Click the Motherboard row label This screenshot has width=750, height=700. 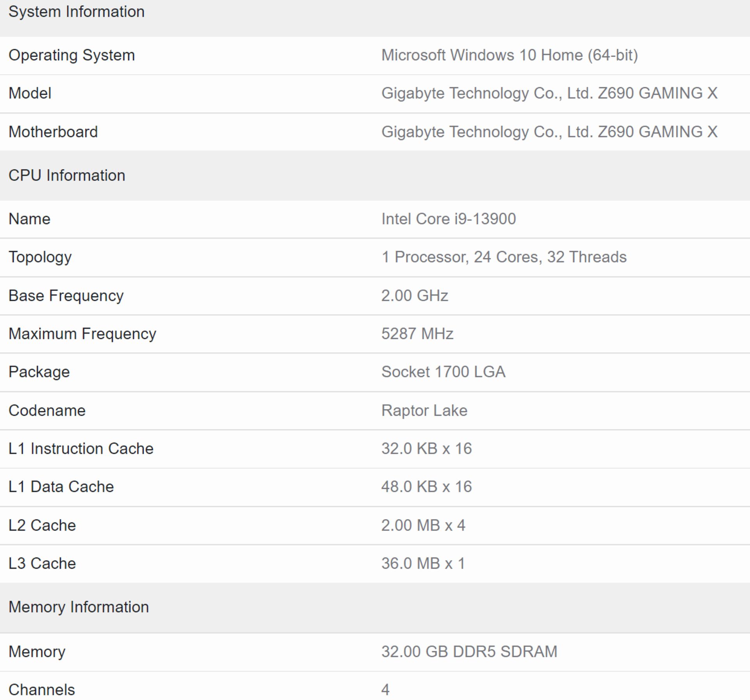[x=54, y=132]
